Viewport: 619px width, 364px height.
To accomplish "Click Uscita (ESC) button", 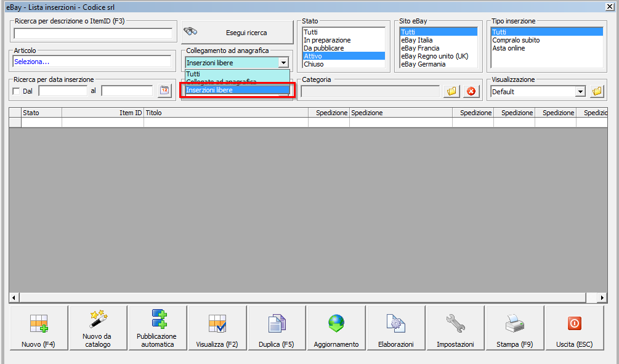I will tap(575, 328).
